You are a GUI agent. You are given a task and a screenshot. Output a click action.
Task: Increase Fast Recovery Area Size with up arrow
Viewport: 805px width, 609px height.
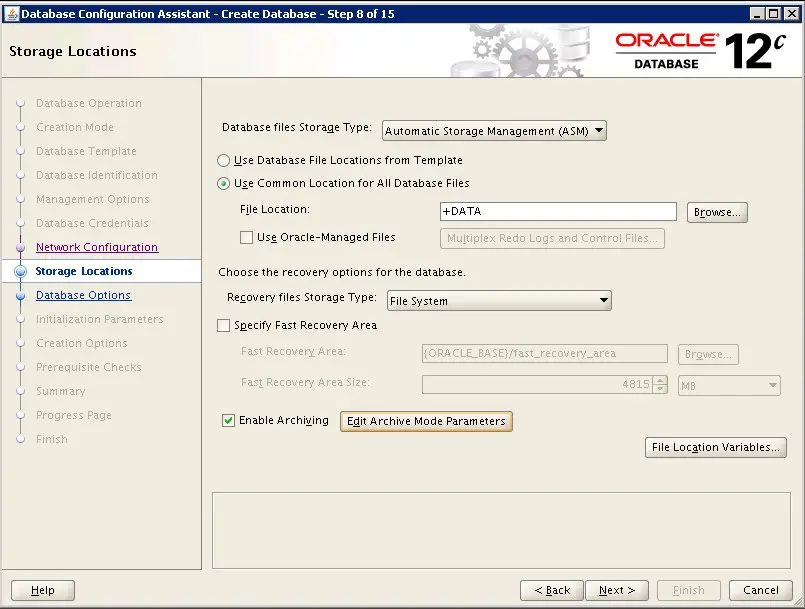point(661,380)
